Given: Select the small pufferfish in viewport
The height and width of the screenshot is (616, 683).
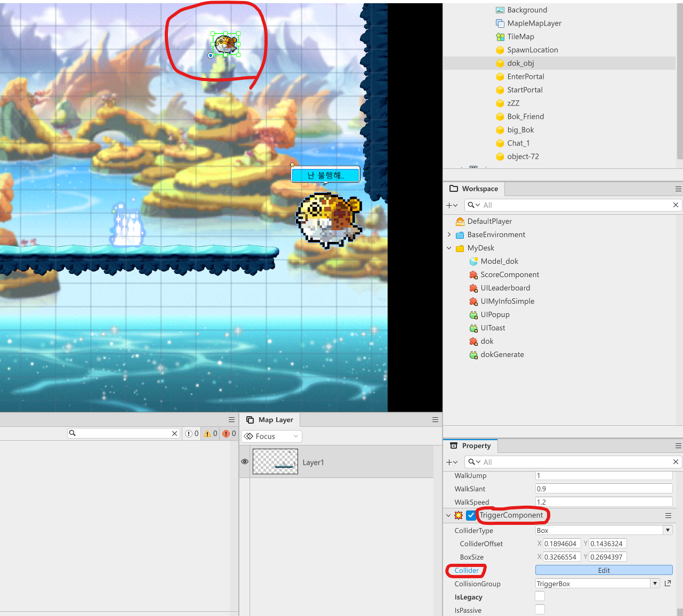Looking at the screenshot, I should (226, 44).
